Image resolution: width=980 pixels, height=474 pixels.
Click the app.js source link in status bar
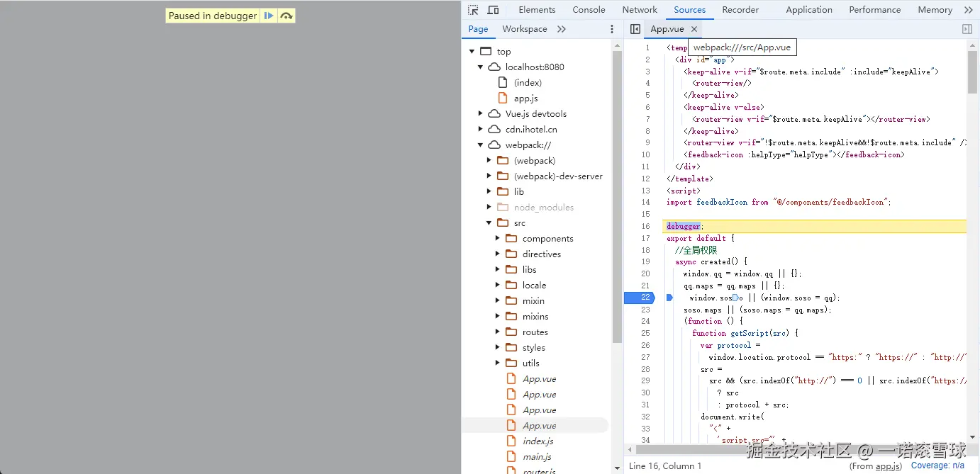(x=887, y=466)
